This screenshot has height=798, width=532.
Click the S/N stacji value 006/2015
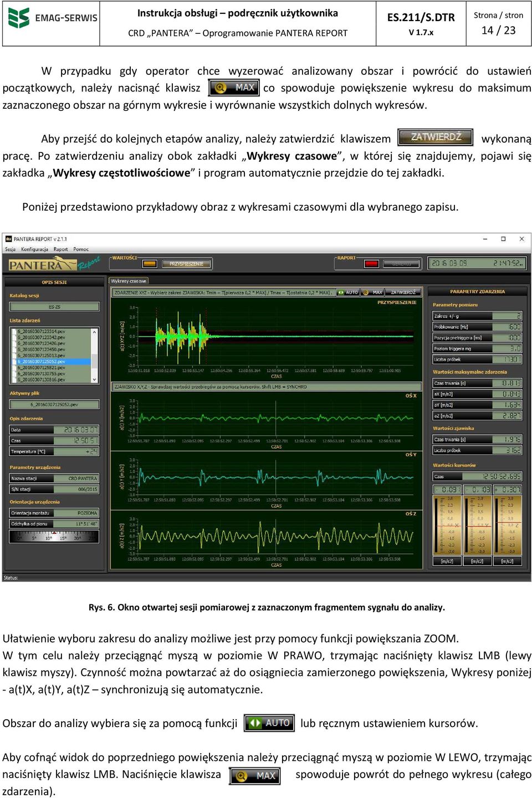tap(76, 490)
